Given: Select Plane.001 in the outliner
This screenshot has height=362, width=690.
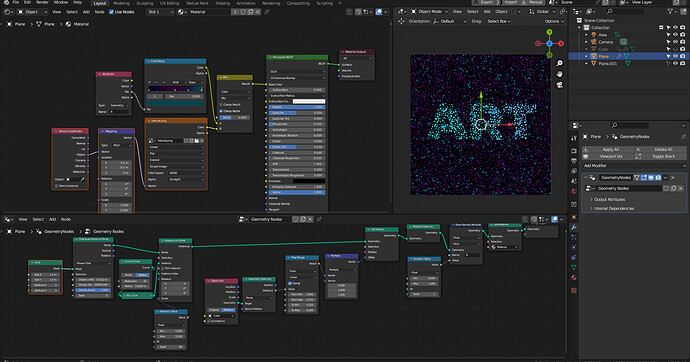Looking at the screenshot, I should [x=608, y=63].
